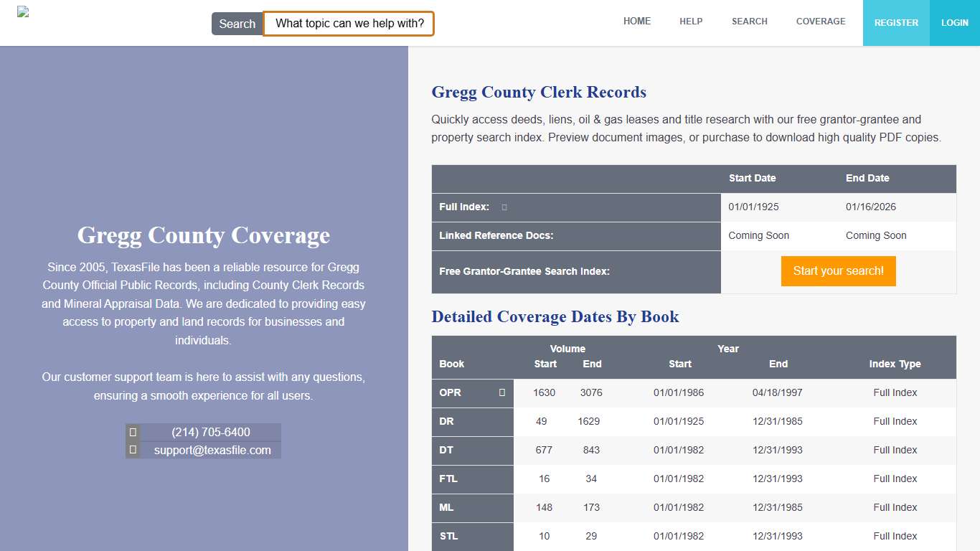Click the info icon next to Full Index
The image size is (980, 551).
504,207
